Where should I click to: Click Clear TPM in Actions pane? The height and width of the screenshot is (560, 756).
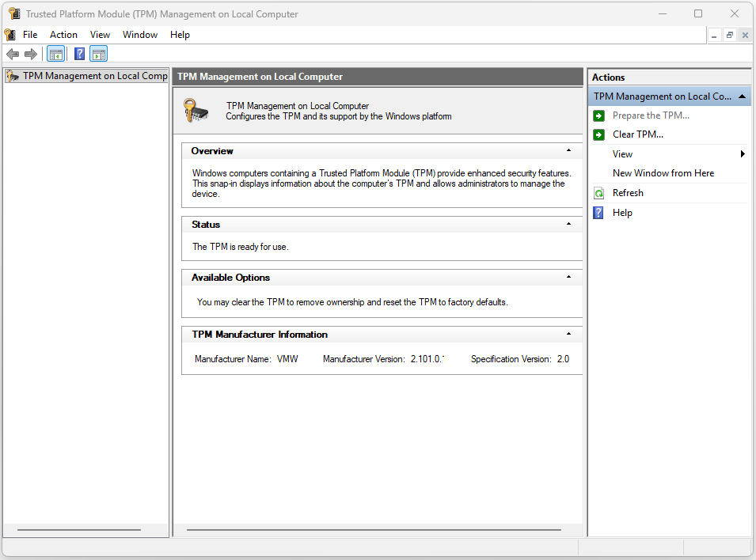pyautogui.click(x=637, y=134)
